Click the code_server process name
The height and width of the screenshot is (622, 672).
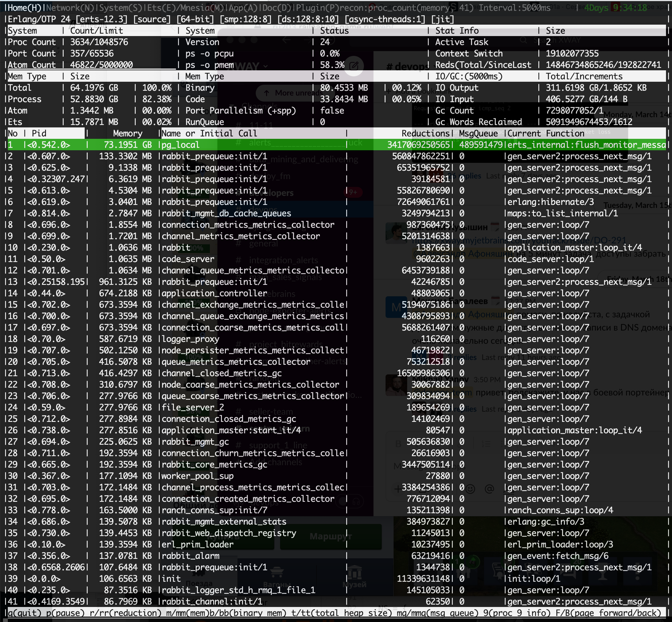pyautogui.click(x=188, y=259)
